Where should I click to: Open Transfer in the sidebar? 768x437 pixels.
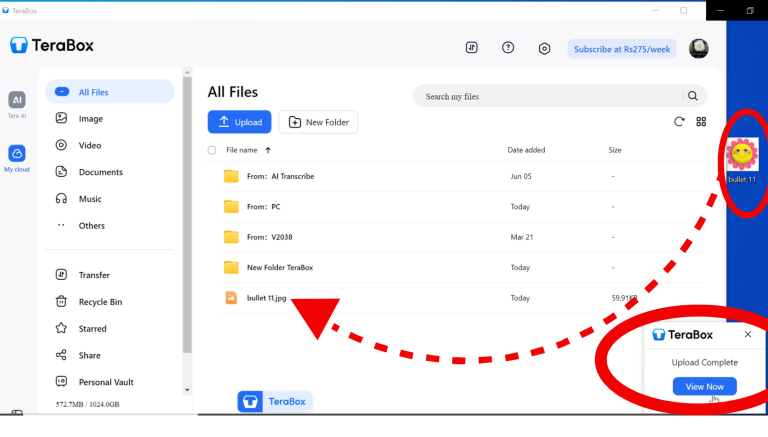click(94, 275)
